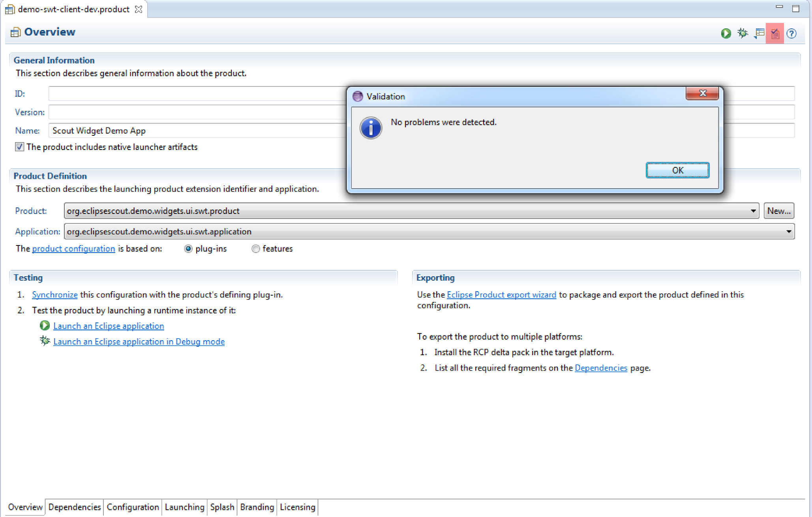
Task: Switch to the Dependencies tab
Action: tap(74, 507)
